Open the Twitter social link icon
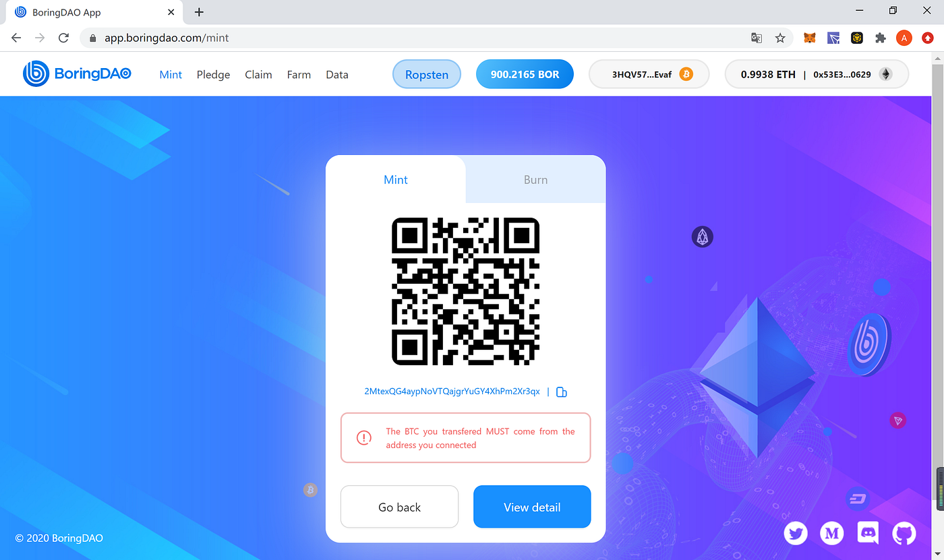 coord(796,534)
